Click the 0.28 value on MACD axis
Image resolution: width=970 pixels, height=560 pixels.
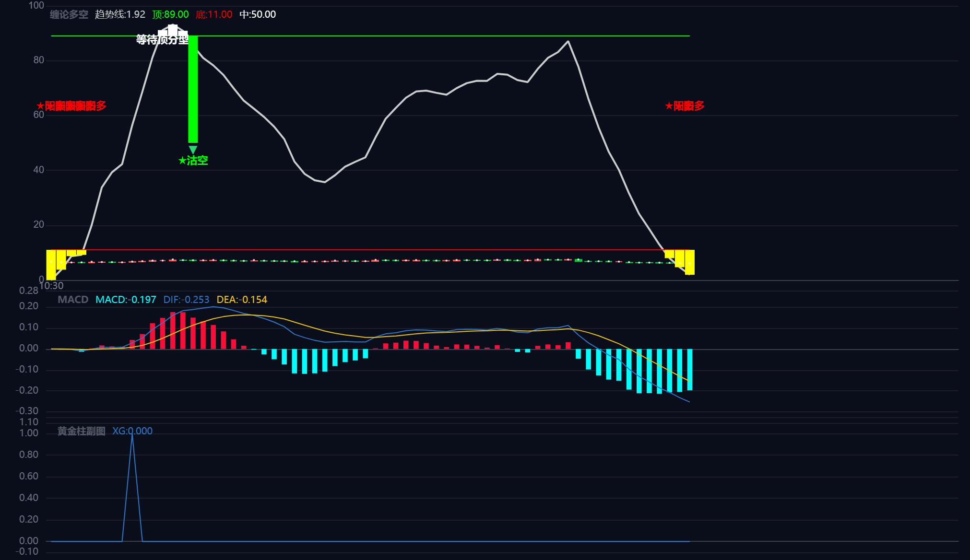click(29, 291)
